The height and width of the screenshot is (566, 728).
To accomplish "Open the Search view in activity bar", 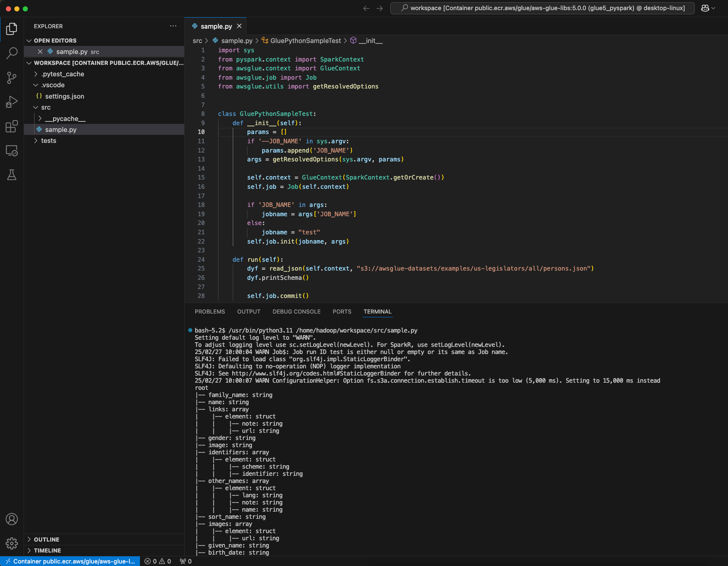I will pyautogui.click(x=12, y=53).
